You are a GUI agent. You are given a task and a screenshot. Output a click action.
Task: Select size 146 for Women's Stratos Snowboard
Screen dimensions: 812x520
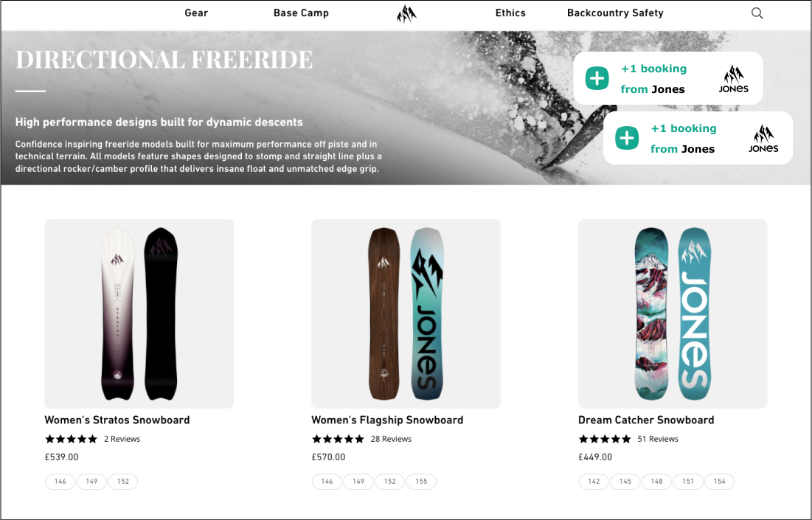[x=60, y=482]
